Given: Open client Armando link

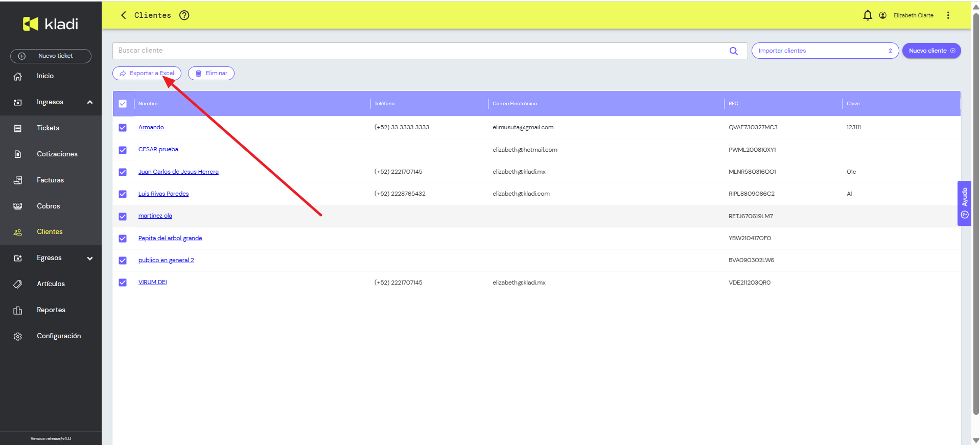Looking at the screenshot, I should pos(151,127).
